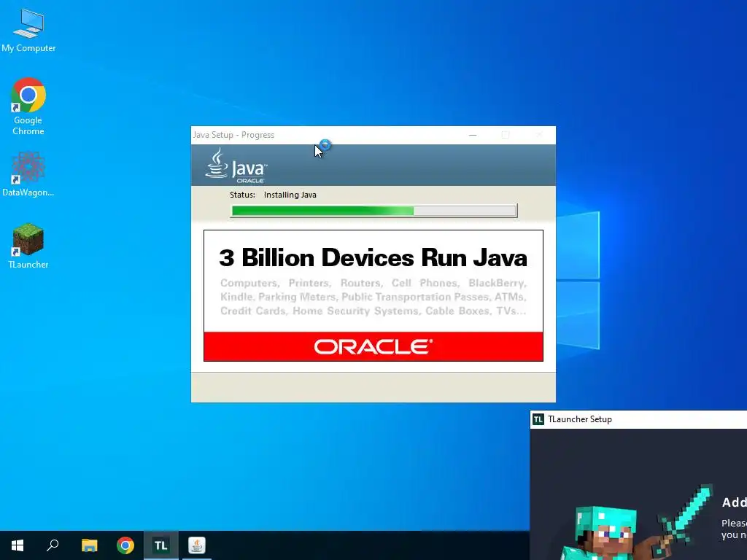Click the Java Oracle logo in setup header
747x560 pixels.
point(236,166)
